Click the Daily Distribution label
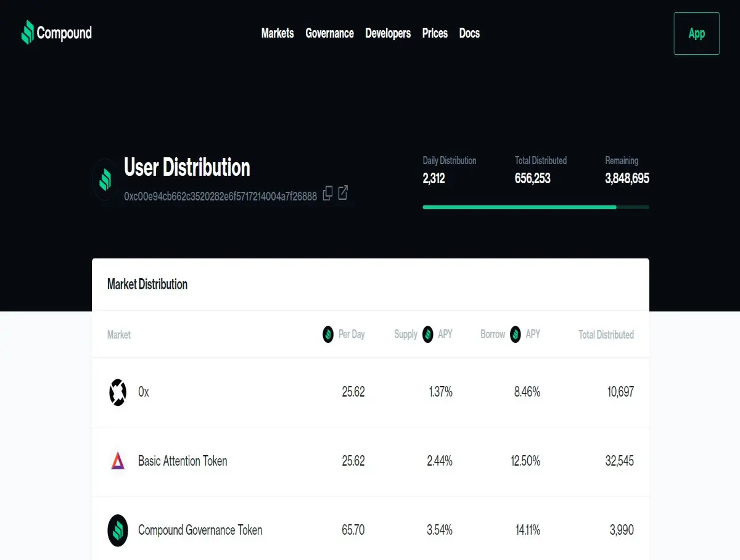 click(450, 160)
